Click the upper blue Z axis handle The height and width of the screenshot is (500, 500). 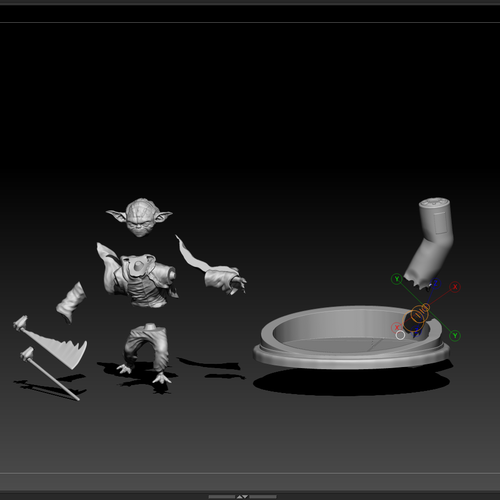coord(436,284)
